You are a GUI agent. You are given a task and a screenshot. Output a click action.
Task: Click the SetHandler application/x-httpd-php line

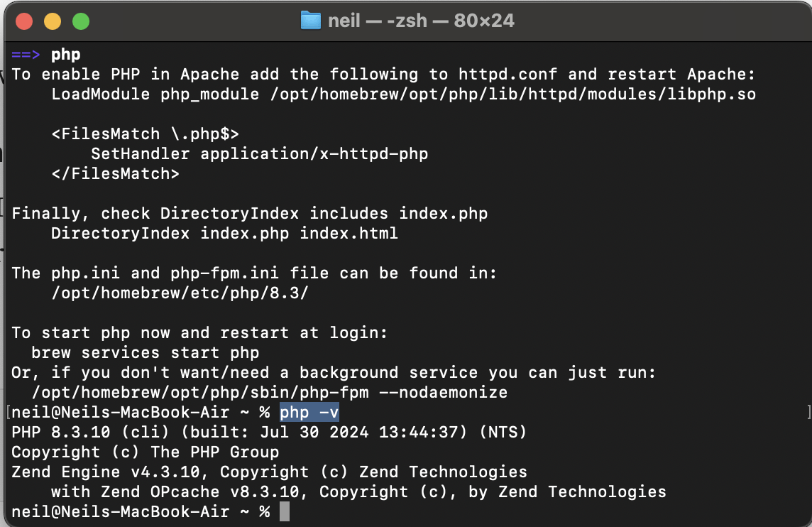coord(259,154)
